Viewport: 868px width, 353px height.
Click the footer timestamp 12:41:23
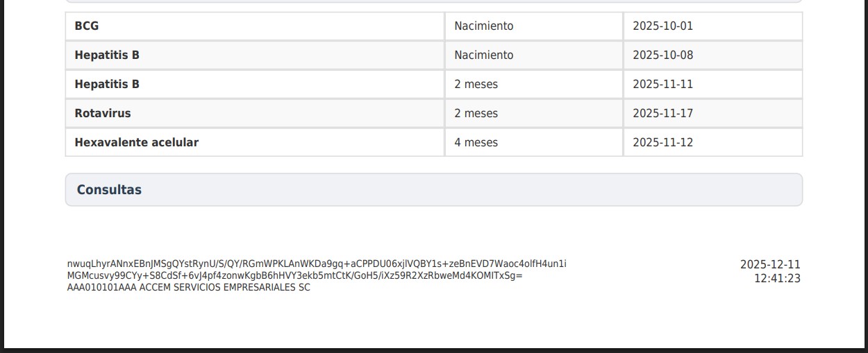pos(777,279)
